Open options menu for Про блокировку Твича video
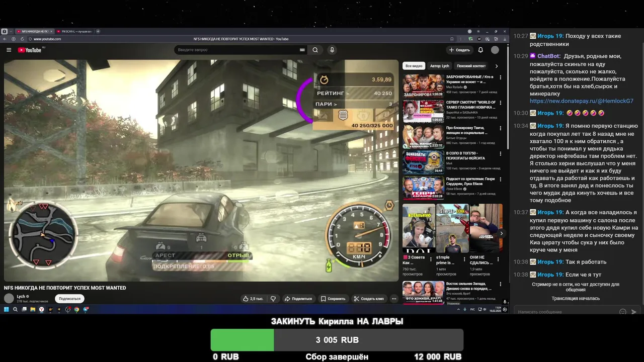This screenshot has height=362, width=644. click(x=500, y=128)
